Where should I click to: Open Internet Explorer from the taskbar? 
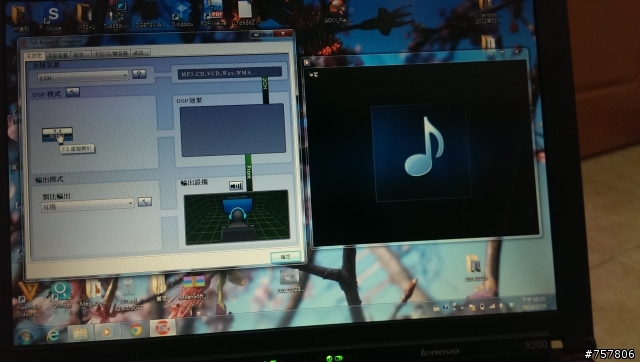pyautogui.click(x=53, y=335)
